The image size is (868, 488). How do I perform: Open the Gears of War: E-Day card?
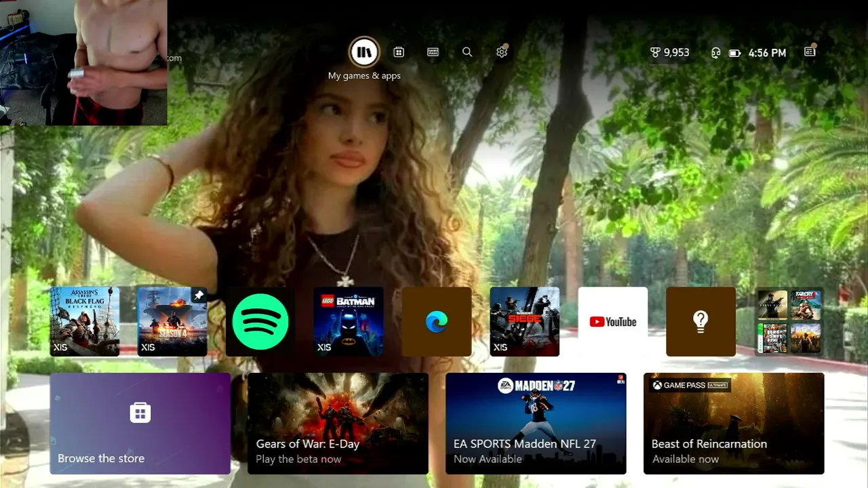(338, 424)
